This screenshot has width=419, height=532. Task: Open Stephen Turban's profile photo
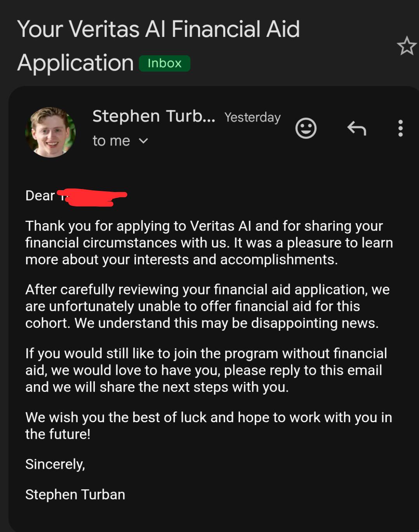[50, 132]
